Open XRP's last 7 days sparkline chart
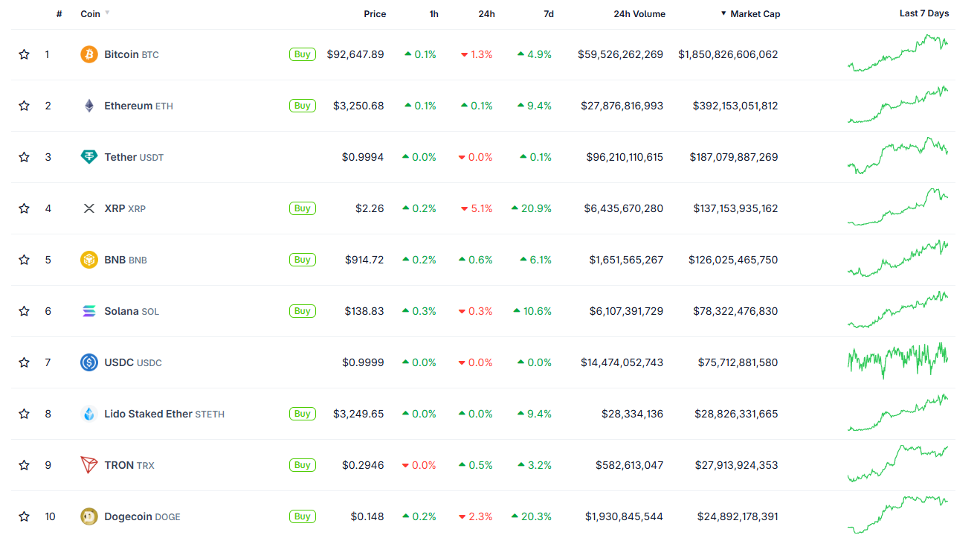The width and height of the screenshot is (980, 541). pos(898,208)
